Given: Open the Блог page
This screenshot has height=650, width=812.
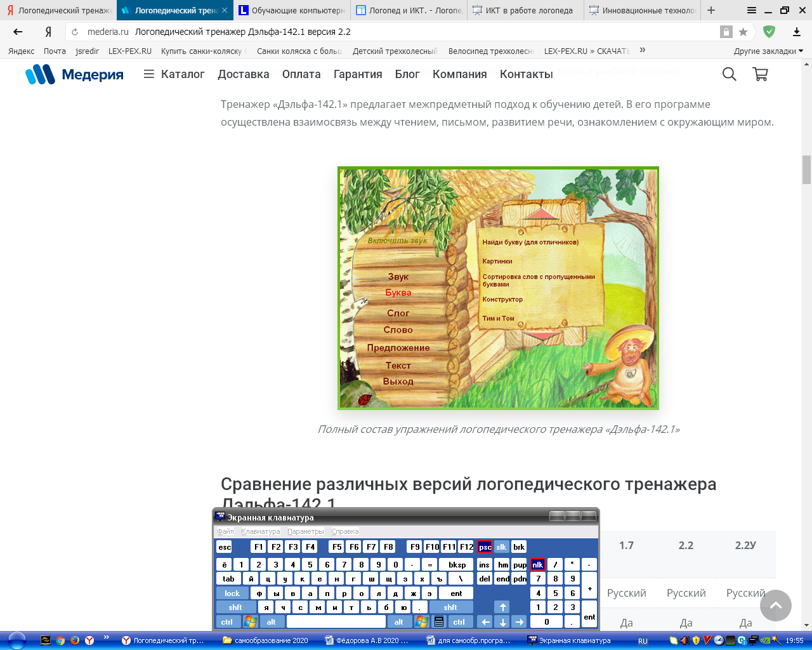Looking at the screenshot, I should tap(407, 74).
